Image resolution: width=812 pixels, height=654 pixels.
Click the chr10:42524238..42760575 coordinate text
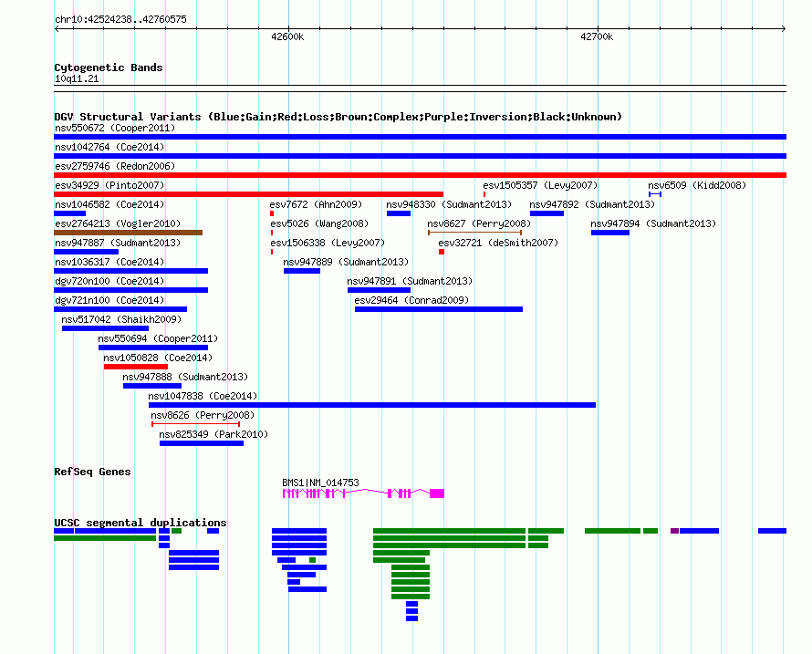pyautogui.click(x=120, y=19)
